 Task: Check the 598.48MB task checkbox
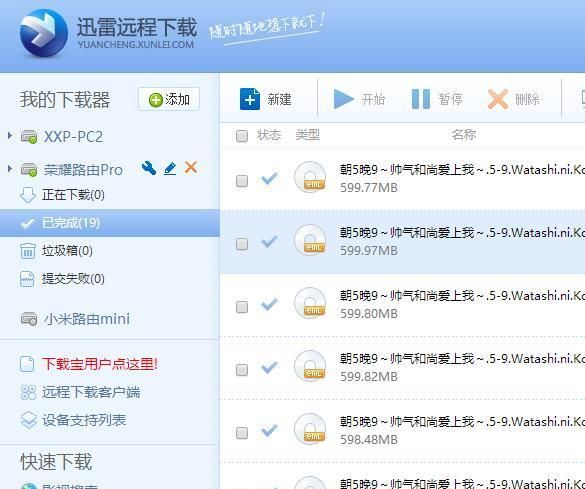[242, 433]
